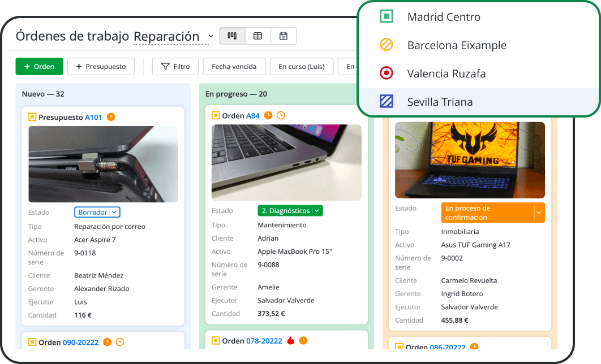Click the green Orden button
601x364 pixels.
click(40, 67)
